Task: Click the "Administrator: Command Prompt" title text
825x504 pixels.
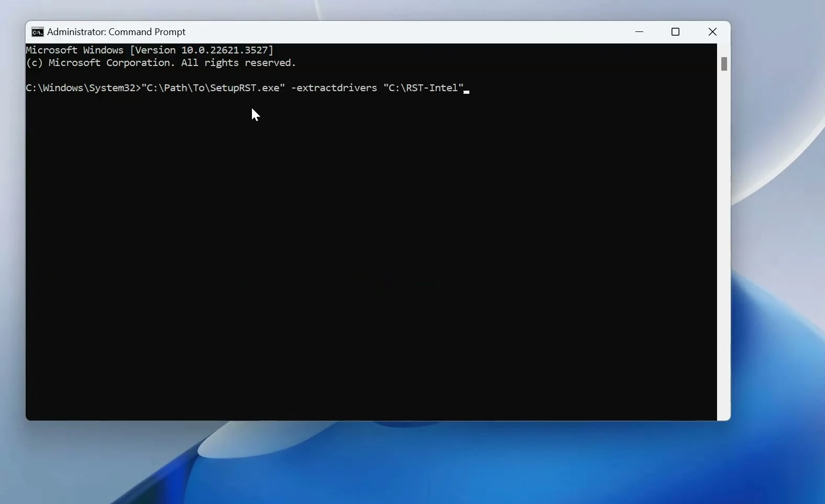Action: point(116,32)
